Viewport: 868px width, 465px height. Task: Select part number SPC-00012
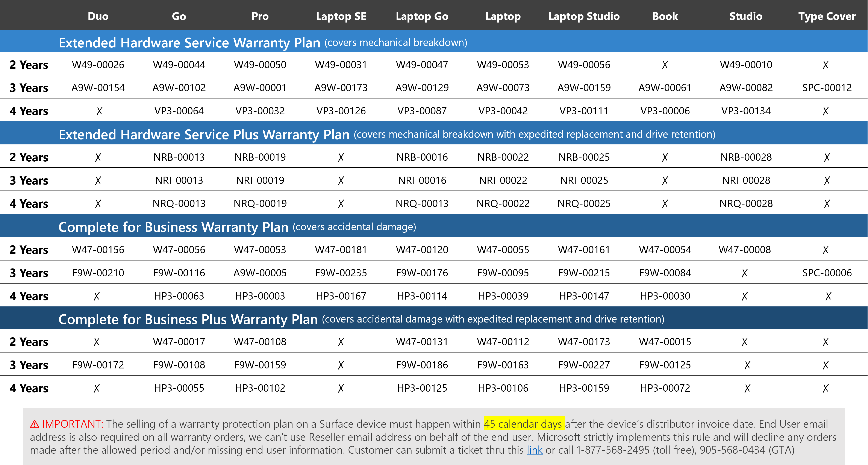[827, 88]
